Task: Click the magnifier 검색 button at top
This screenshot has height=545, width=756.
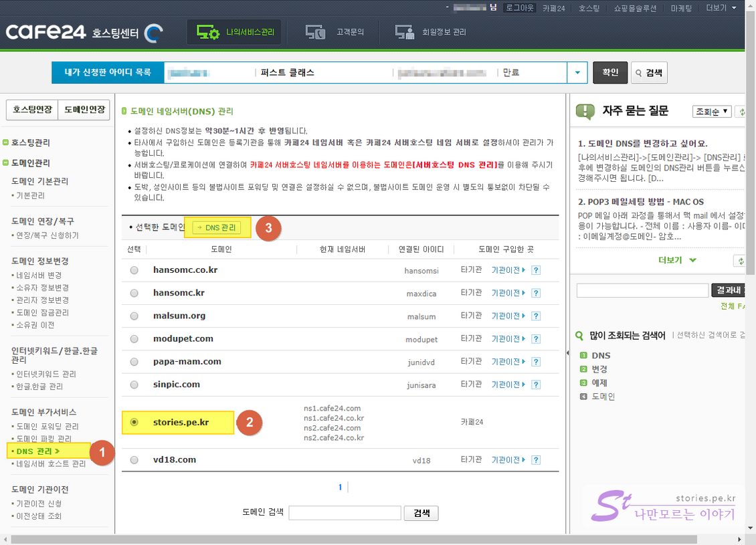Action: (x=648, y=73)
